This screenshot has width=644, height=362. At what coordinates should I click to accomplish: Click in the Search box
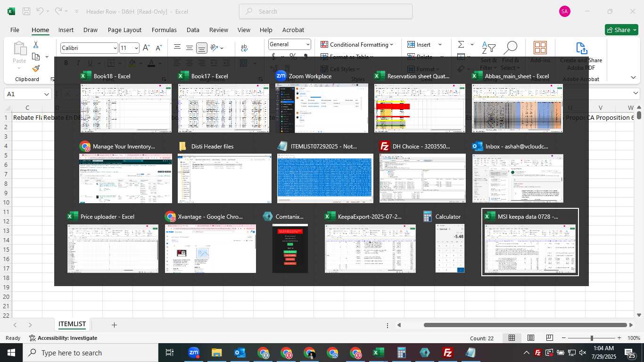pyautogui.click(x=326, y=11)
